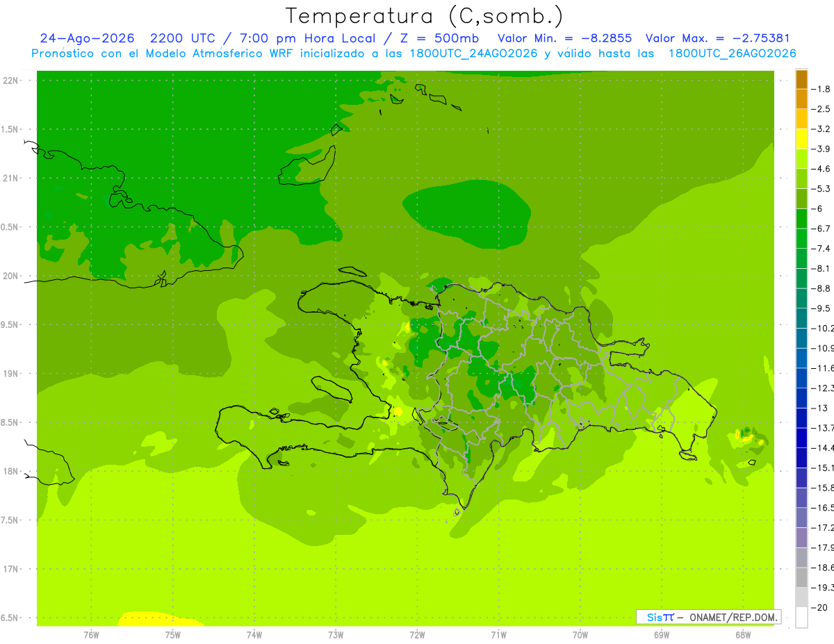The height and width of the screenshot is (644, 834).
Task: Click the "75W" longitude label
Action: pyautogui.click(x=173, y=635)
